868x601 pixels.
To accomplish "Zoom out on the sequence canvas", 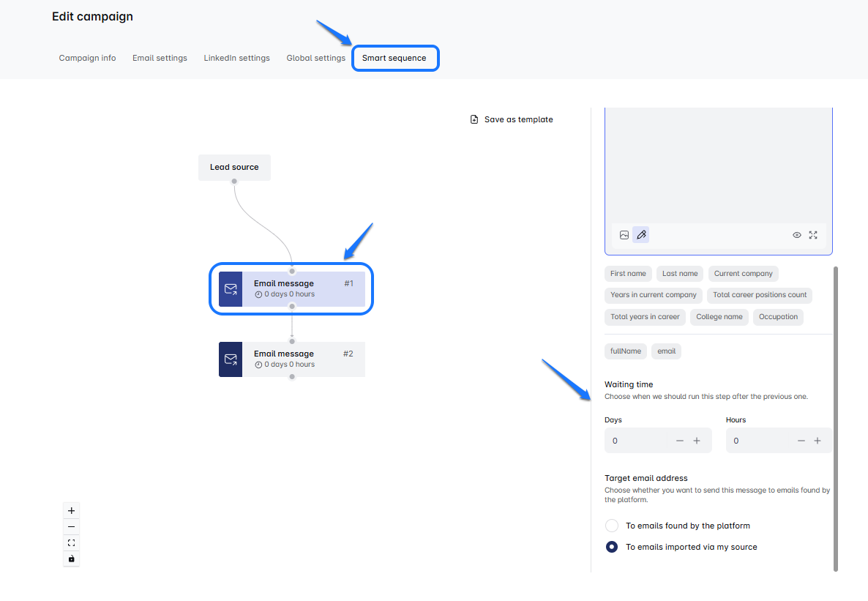I will coord(71,527).
